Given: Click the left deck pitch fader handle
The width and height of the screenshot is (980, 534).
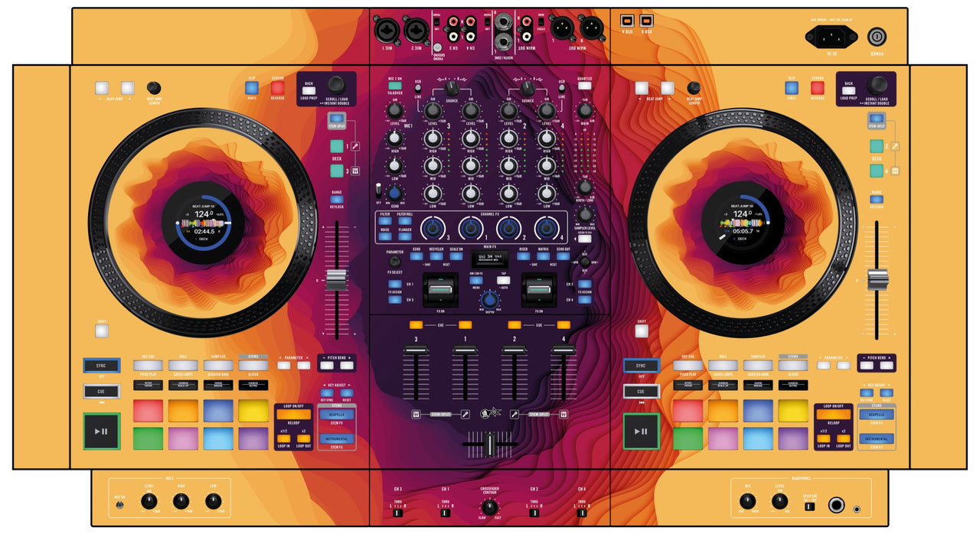Looking at the screenshot, I should tap(337, 280).
